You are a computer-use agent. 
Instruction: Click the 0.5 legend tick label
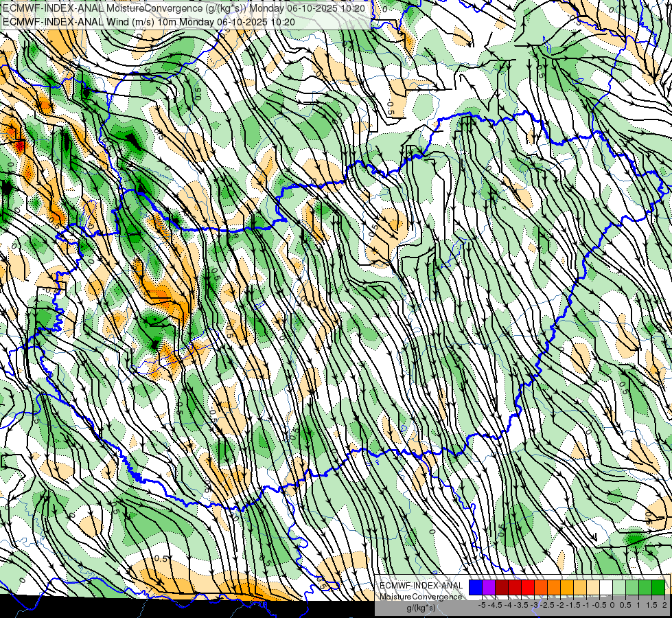[625, 605]
